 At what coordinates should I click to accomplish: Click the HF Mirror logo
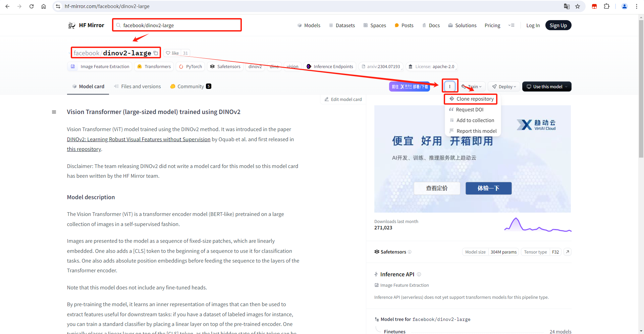86,25
